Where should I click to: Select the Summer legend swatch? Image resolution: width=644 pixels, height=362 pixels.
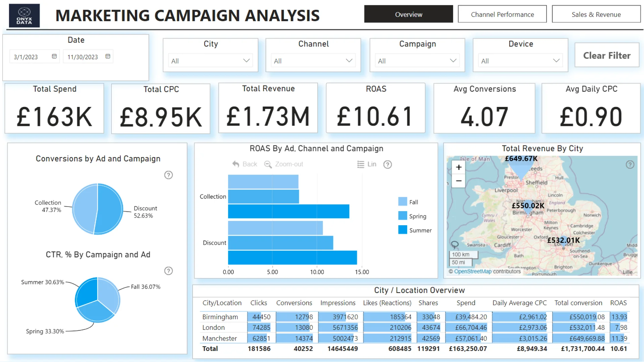402,230
